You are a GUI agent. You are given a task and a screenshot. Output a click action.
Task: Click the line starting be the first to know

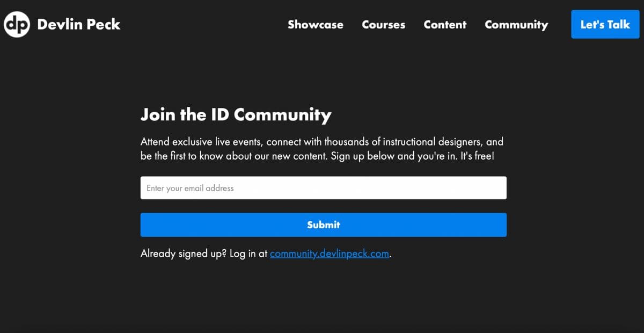[x=317, y=157]
